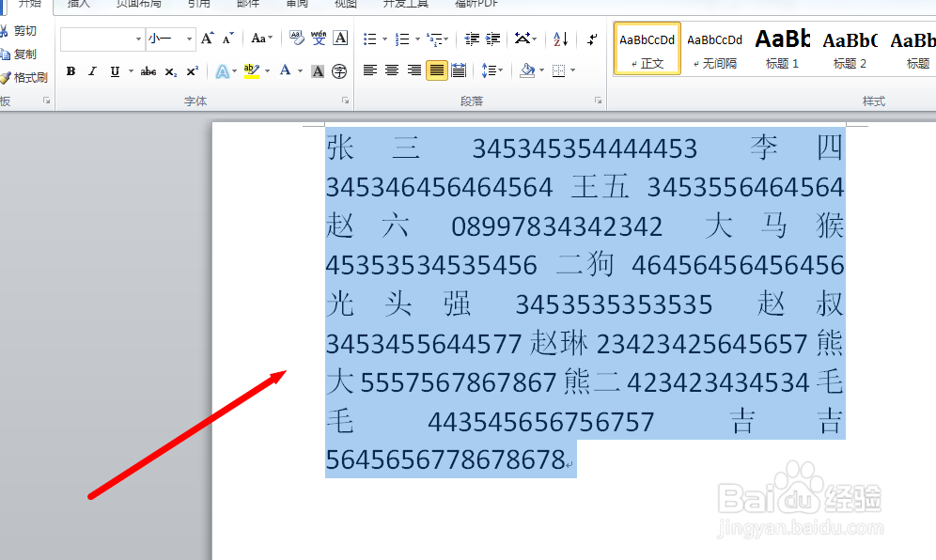The height and width of the screenshot is (560, 936).
Task: Toggle Align Right paragraph alignment
Action: coord(413,71)
